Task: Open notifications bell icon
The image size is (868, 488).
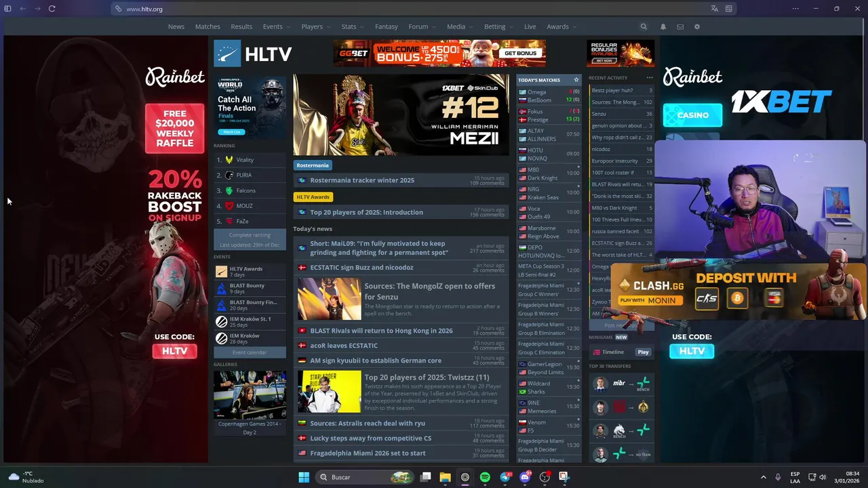Action: (x=663, y=26)
